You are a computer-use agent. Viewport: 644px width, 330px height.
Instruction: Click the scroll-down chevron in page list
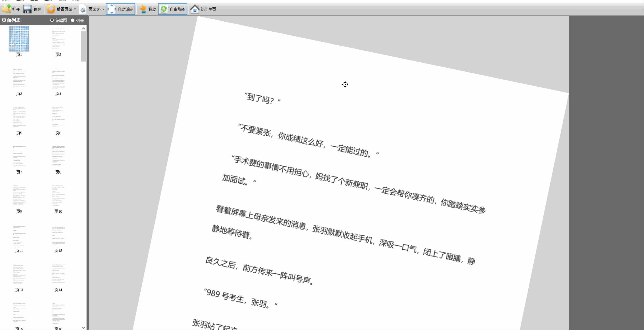pyautogui.click(x=84, y=327)
